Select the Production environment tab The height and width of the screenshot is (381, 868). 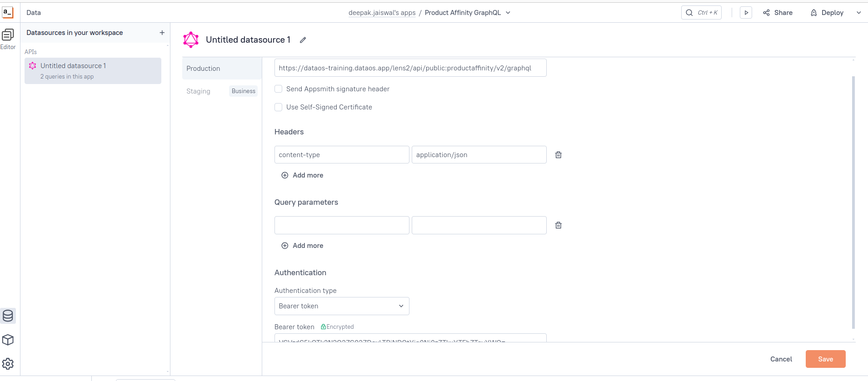point(222,69)
